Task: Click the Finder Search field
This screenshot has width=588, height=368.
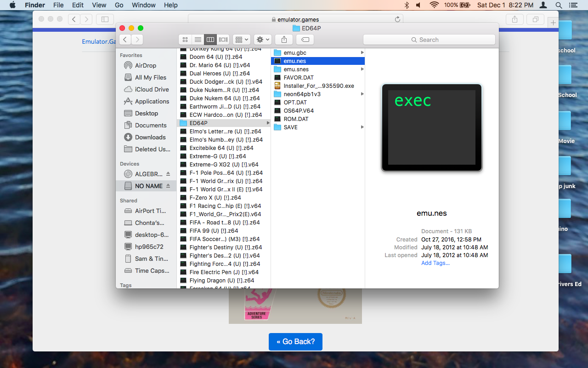Action: [429, 40]
